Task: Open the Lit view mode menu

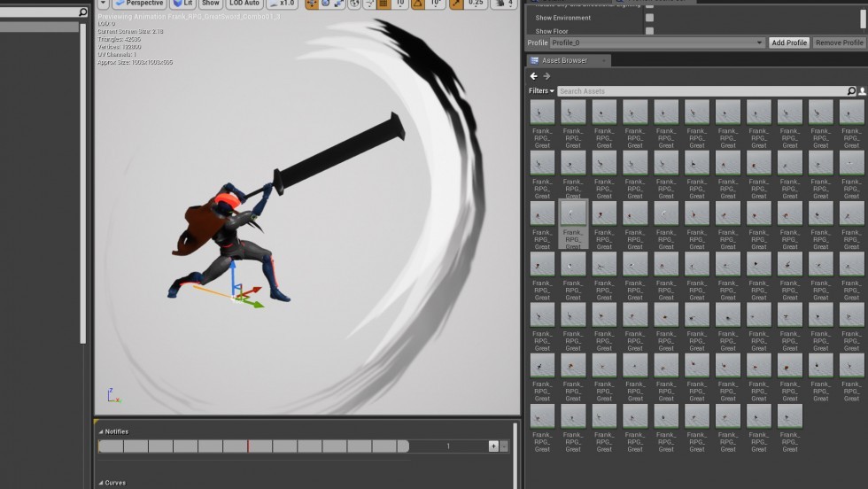Action: (182, 4)
